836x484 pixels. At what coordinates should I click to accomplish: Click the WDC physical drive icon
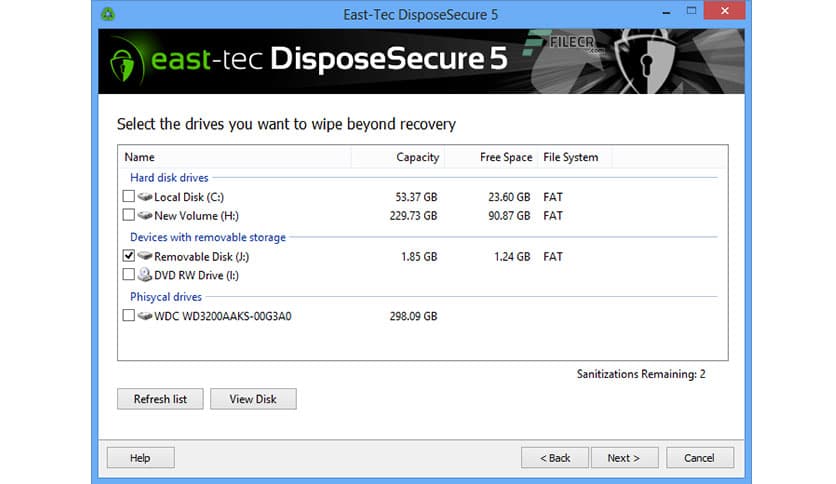144,316
